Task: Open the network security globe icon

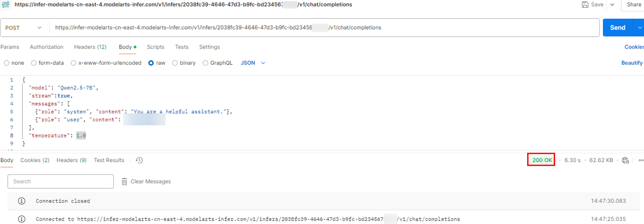Action: [625, 160]
